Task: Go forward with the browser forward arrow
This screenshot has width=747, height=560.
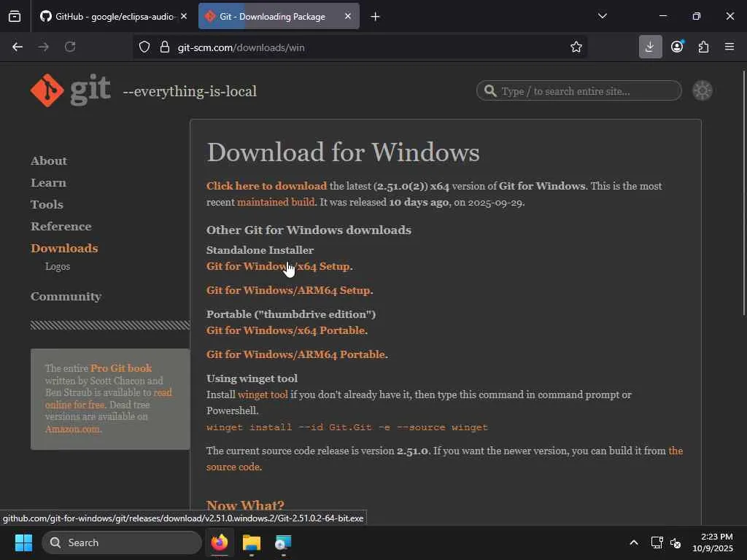Action: (43, 47)
